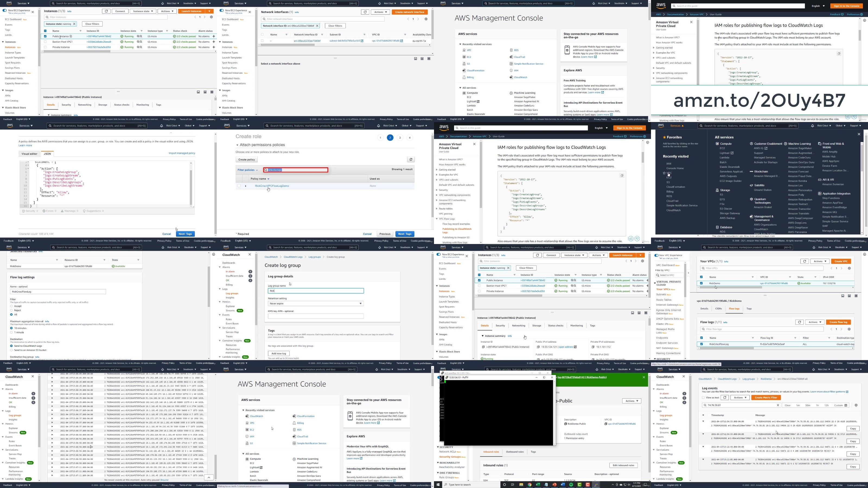Viewport: 868px width, 488px height.
Task: Click the Blockchain category icon
Action: coord(751,171)
